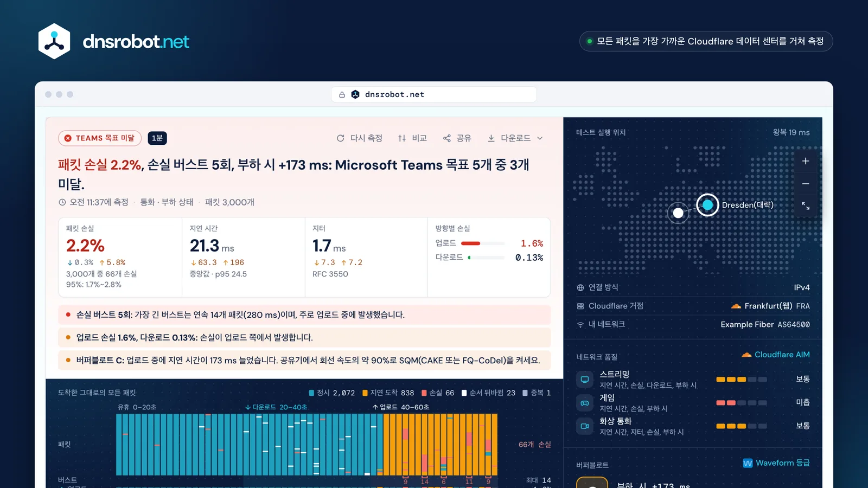The height and width of the screenshot is (488, 868).
Task: Click the 스트리밍 monitor icon
Action: 585,379
